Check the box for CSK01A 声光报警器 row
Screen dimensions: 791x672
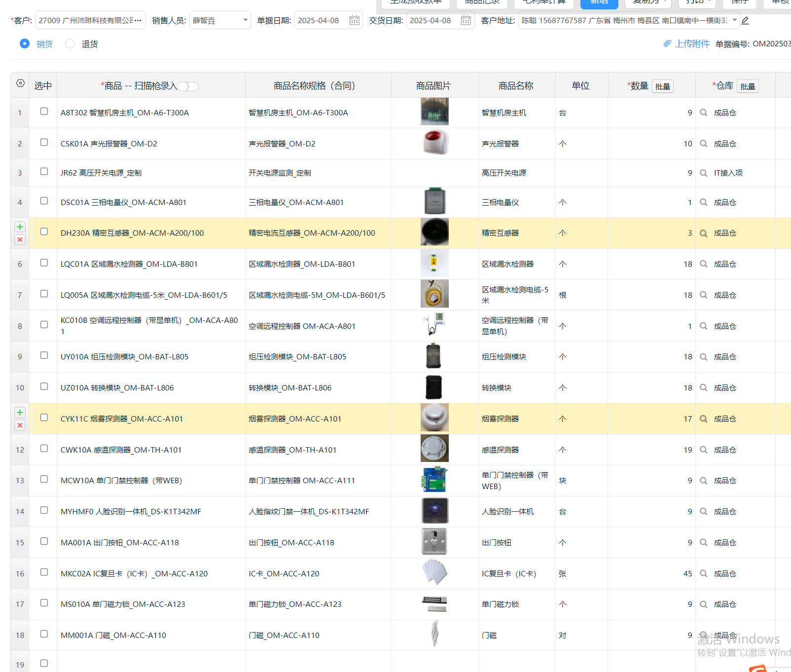[44, 142]
